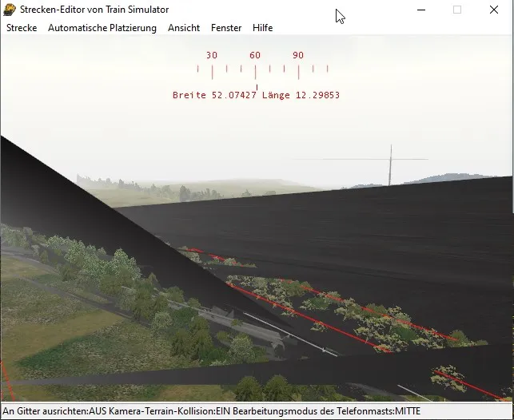
Task: Open the Ansicht menu
Action: (x=184, y=28)
